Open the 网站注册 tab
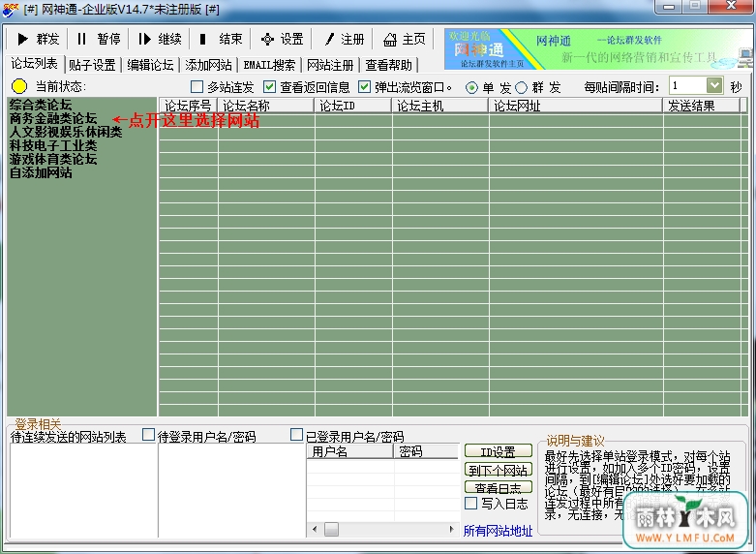The width and height of the screenshot is (756, 554). (x=330, y=65)
